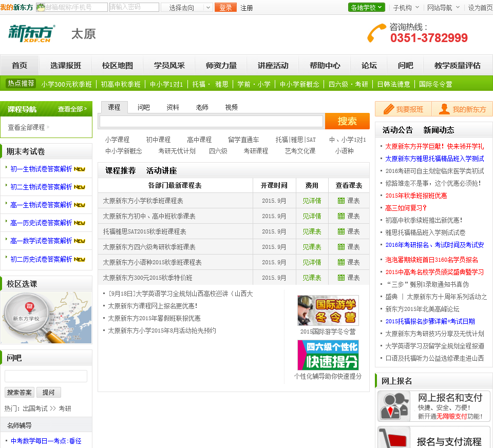Open 高三如何复习? announcement
Image resolution: width=493 pixels, height=448 pixels.
click(406, 208)
